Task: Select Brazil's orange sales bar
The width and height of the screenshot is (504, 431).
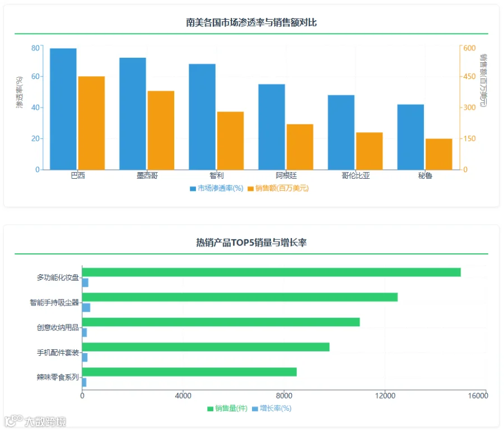Action: tap(92, 123)
